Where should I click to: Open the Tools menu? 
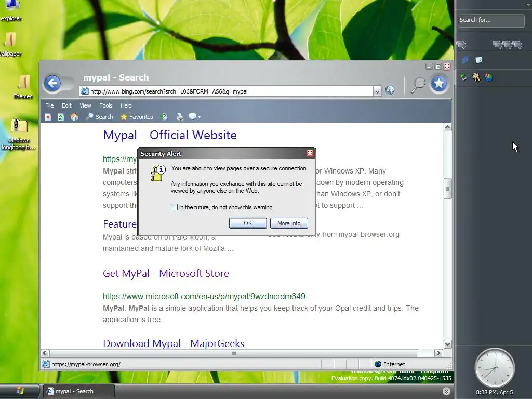106,105
